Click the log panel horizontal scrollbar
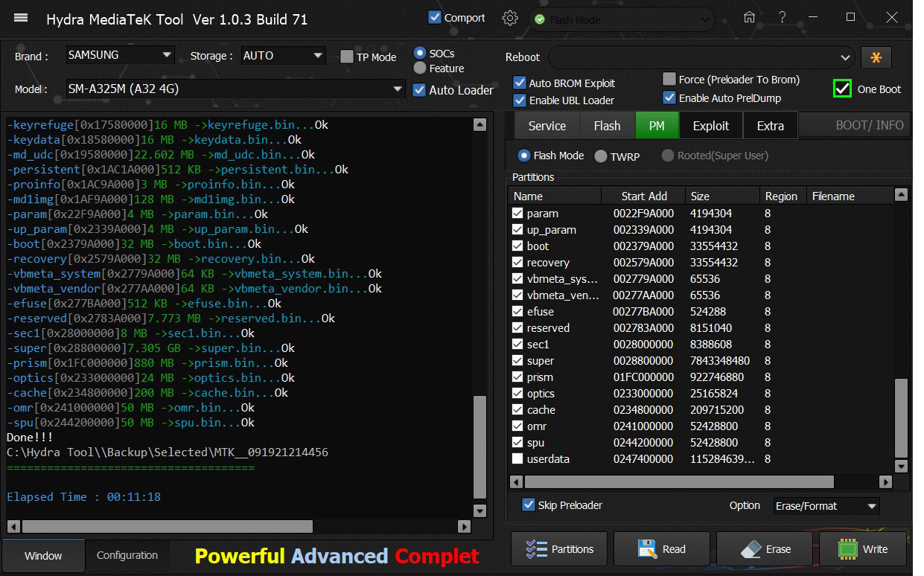 tap(168, 526)
